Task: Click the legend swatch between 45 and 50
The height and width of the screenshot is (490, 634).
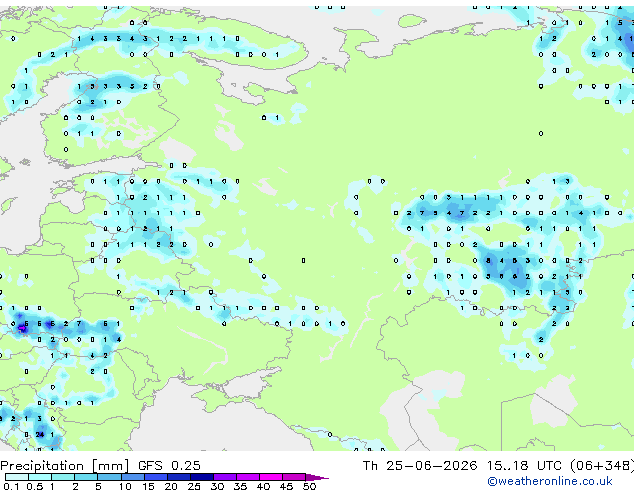Action: [x=294, y=477]
